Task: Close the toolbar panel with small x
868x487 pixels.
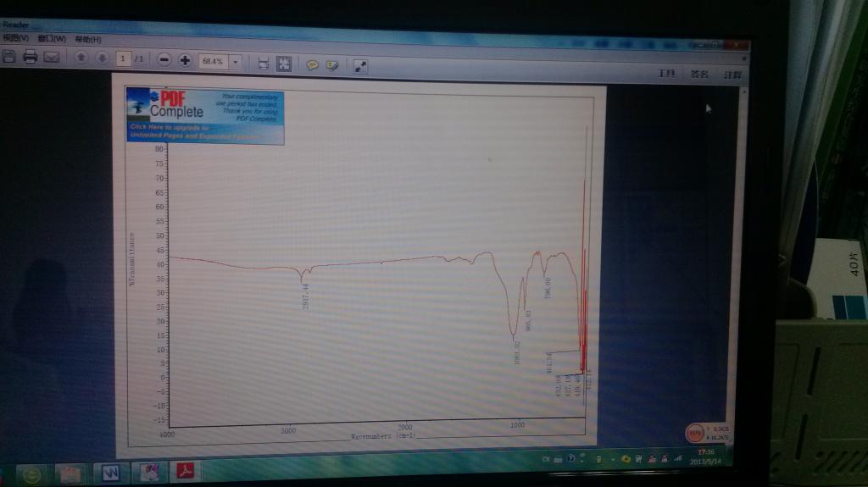Action: point(744,58)
